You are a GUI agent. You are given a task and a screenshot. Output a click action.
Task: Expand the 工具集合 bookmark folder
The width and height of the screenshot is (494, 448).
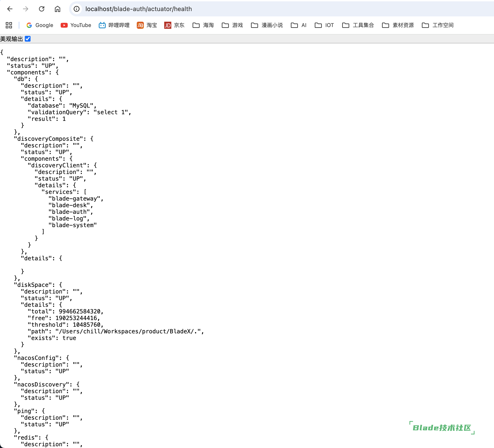[358, 25]
